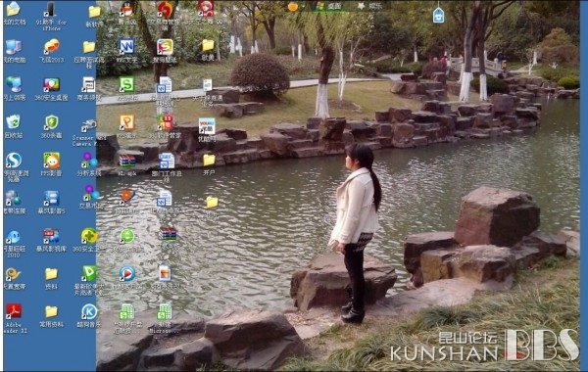Viewport: 588px width, 372px height.
Task: Open the 腾讯QQ penguin desktop icon
Action: coord(127,10)
